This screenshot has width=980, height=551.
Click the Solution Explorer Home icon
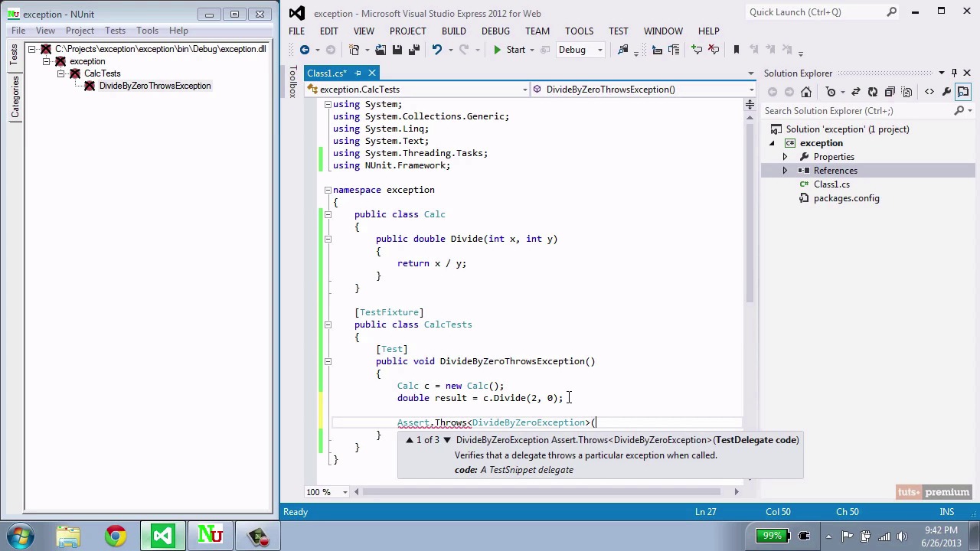click(x=806, y=92)
